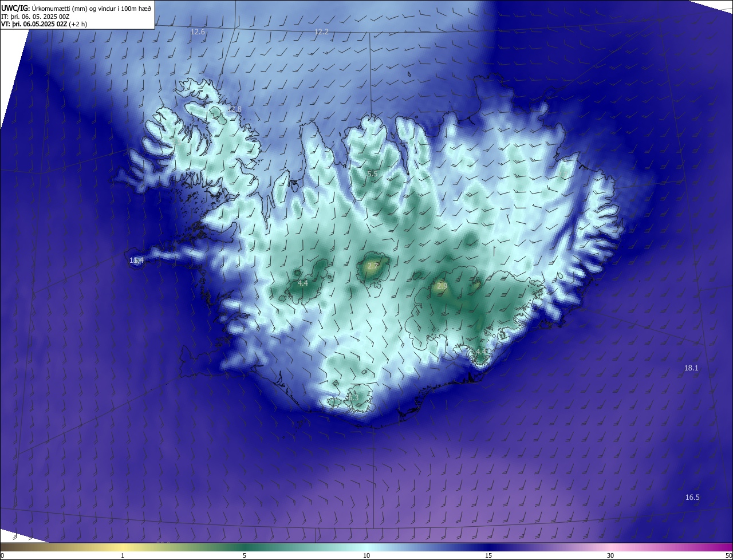
Task: Click the 18.1 value label
Action: click(x=691, y=368)
